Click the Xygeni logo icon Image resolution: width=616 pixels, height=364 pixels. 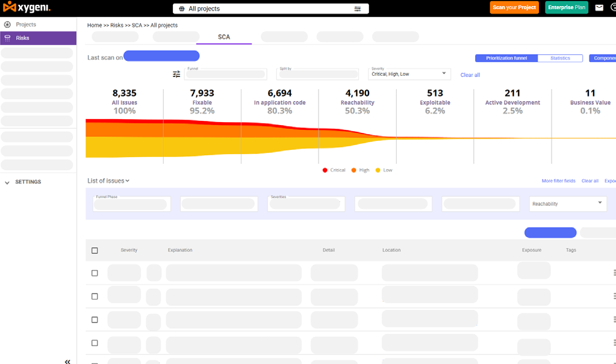click(x=8, y=8)
